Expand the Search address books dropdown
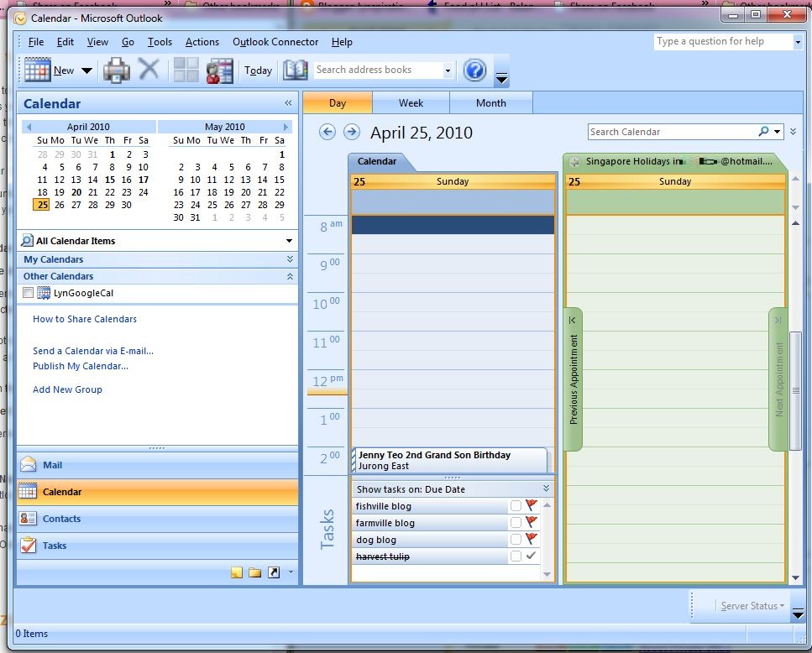The image size is (812, 653). [x=448, y=71]
